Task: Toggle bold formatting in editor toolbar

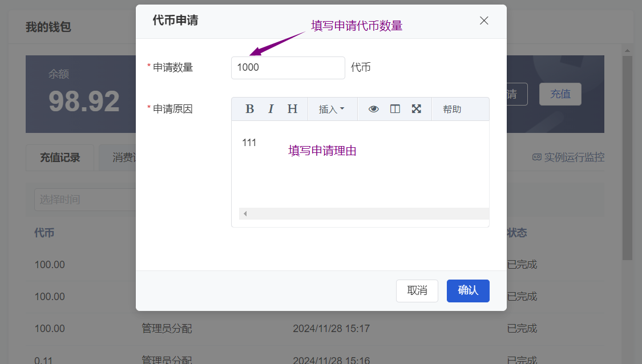Action: [249, 109]
